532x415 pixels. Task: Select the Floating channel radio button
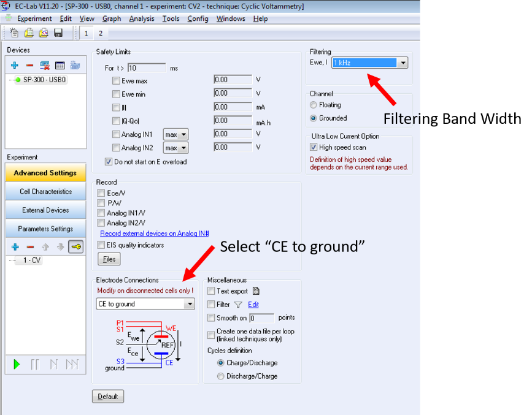[x=314, y=105]
